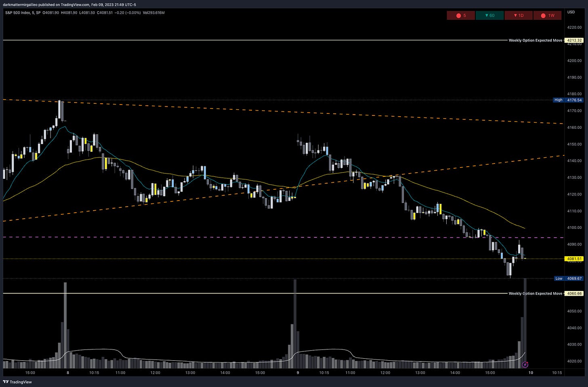Click the 4180.00 price axis label
This screenshot has height=387, width=588.
pyautogui.click(x=574, y=94)
